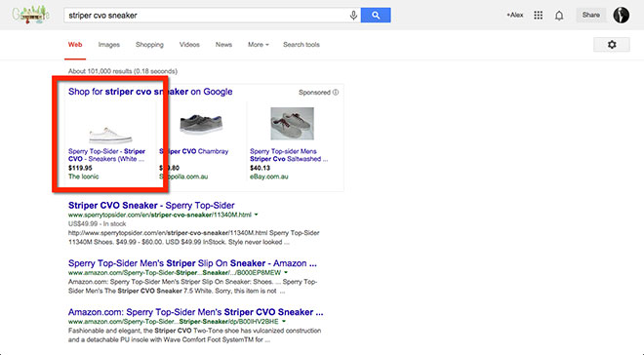Click the profile avatar picture
Image resolution: width=644 pixels, height=355 pixels.
(621, 16)
